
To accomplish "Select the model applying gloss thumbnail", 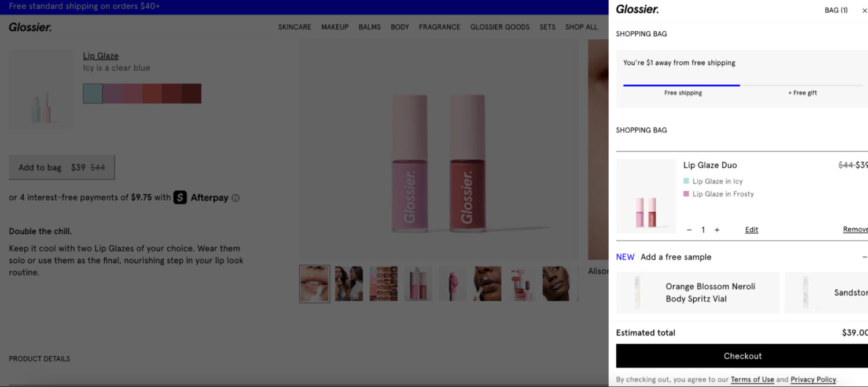I will (x=487, y=283).
